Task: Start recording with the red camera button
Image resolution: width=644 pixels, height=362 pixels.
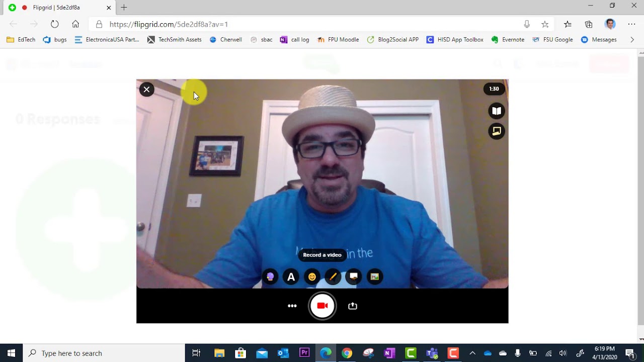Action: [322, 306]
